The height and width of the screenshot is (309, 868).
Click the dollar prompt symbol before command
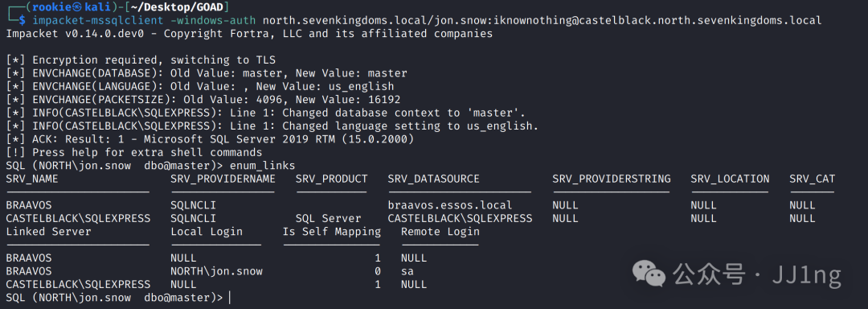23,21
